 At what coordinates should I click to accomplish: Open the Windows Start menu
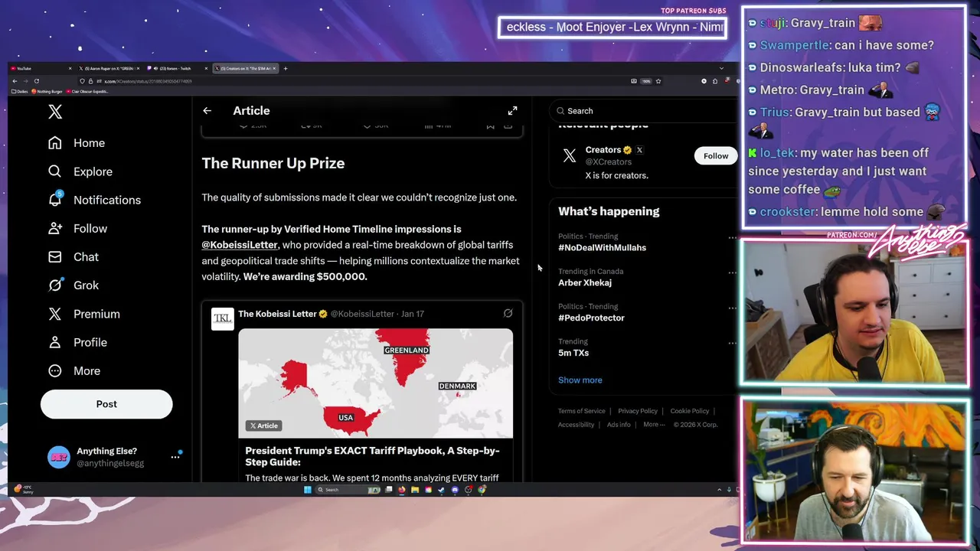pos(308,490)
